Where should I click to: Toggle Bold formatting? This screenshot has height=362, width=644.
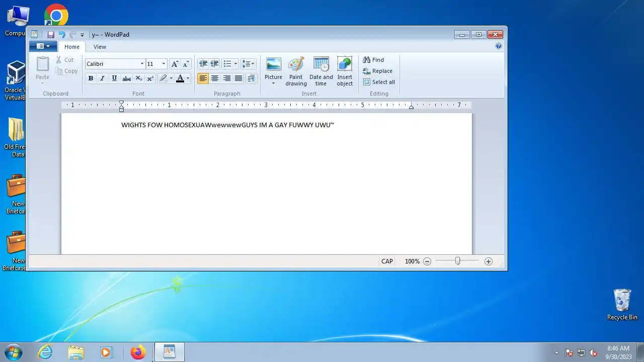click(x=91, y=78)
